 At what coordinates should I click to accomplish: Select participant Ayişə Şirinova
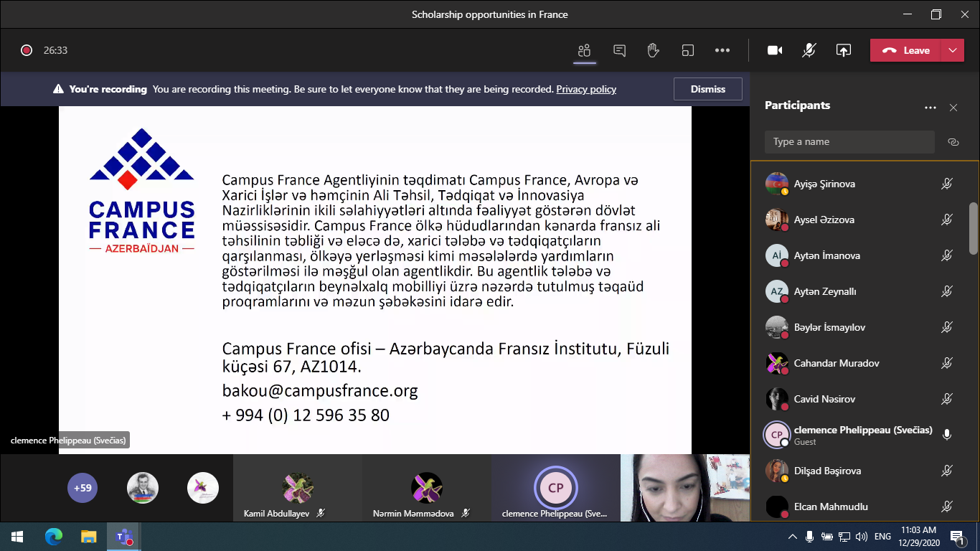858,184
